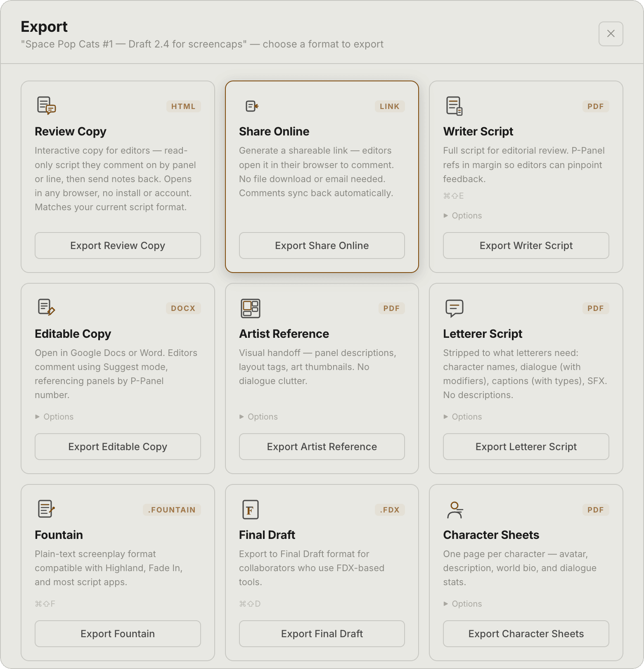Image resolution: width=644 pixels, height=669 pixels.
Task: Expand Options under Writer Script
Action: [x=463, y=216]
